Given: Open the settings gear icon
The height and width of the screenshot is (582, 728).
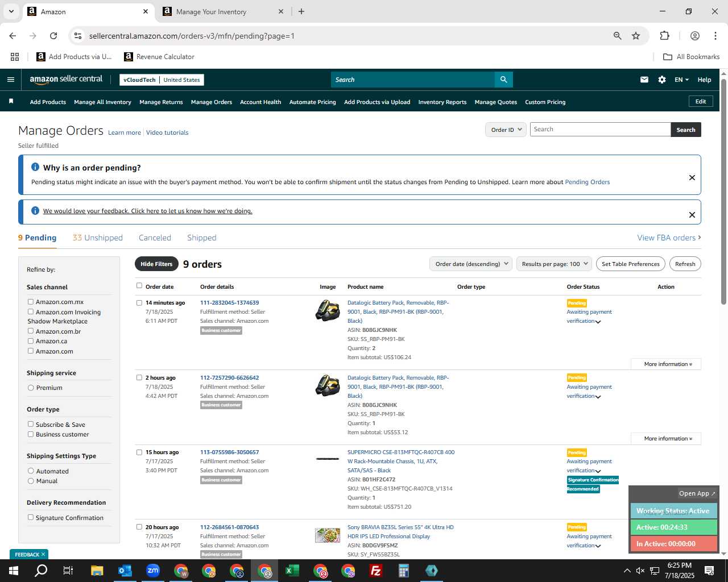Looking at the screenshot, I should 662,80.
